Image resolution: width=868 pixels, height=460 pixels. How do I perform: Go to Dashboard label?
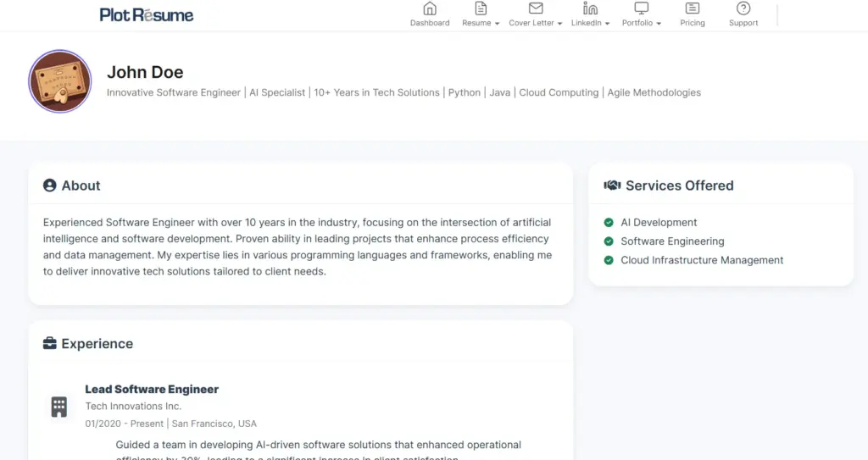click(430, 23)
